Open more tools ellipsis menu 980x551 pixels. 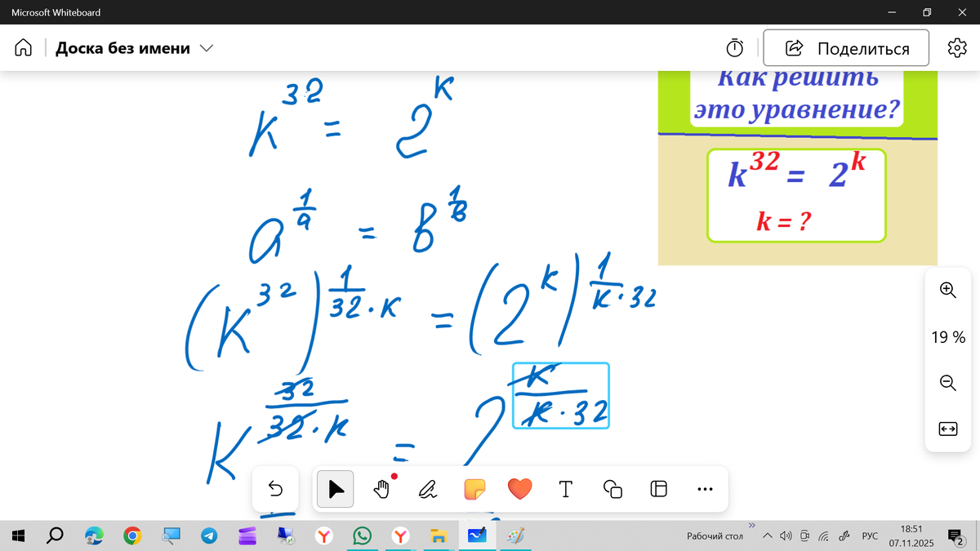(x=706, y=490)
